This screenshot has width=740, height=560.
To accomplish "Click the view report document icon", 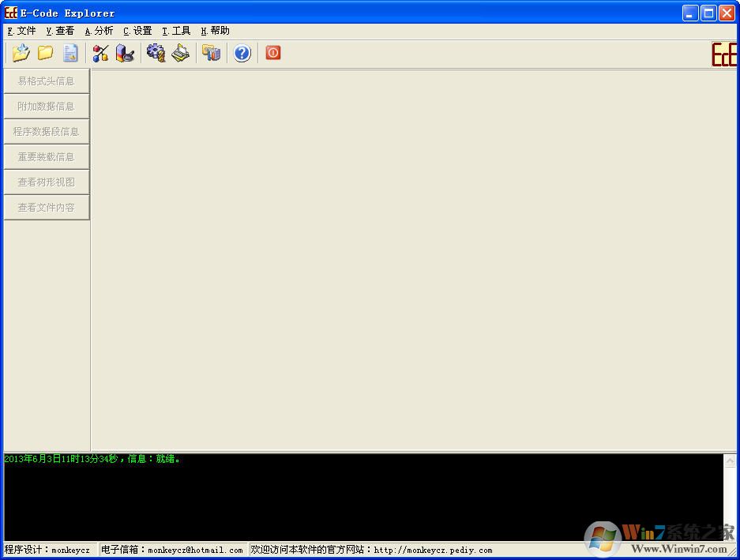I will click(x=70, y=52).
